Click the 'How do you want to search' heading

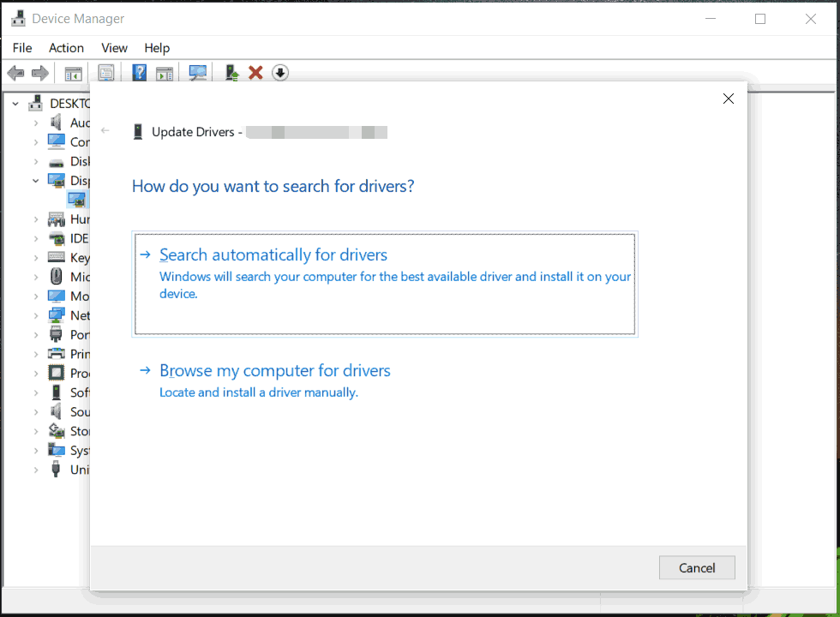(x=273, y=187)
